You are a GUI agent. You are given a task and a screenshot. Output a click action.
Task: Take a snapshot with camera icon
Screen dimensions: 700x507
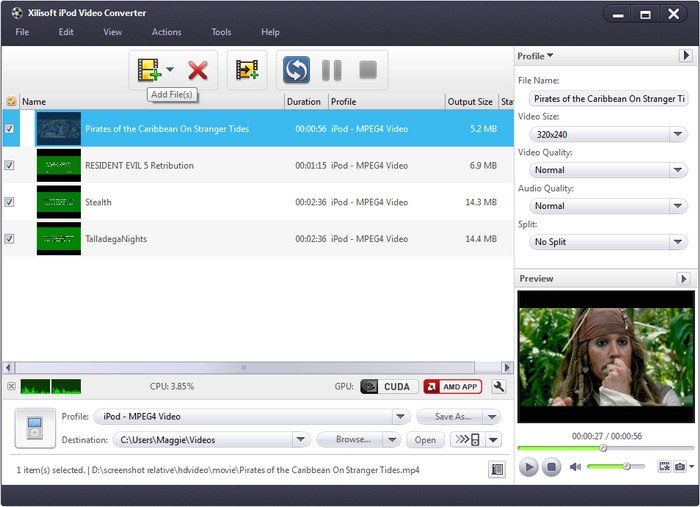tap(679, 466)
